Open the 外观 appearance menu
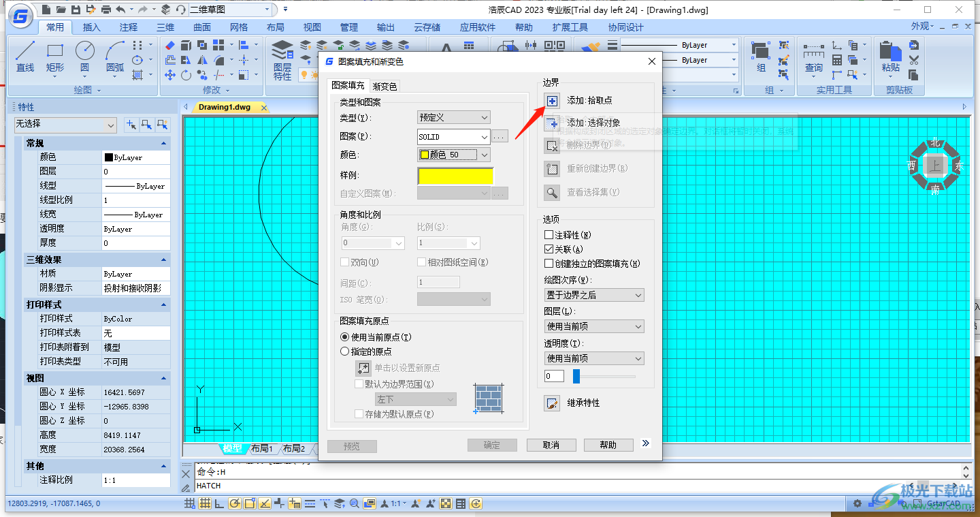This screenshot has height=517, width=980. pyautogui.click(x=923, y=26)
